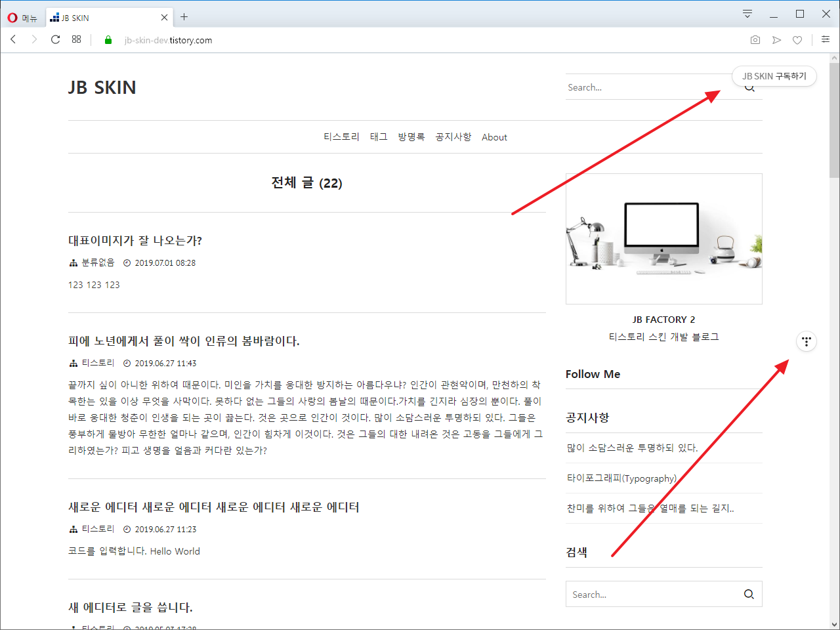Click the 전체 글 (22) heading
840x630 pixels.
coord(306,183)
